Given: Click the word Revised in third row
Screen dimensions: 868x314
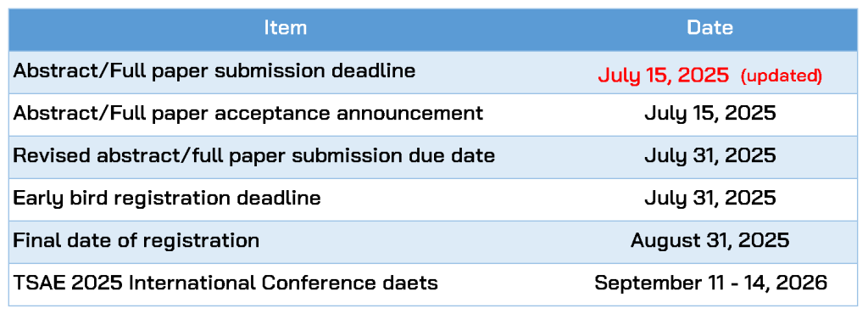Looking at the screenshot, I should tap(52, 155).
